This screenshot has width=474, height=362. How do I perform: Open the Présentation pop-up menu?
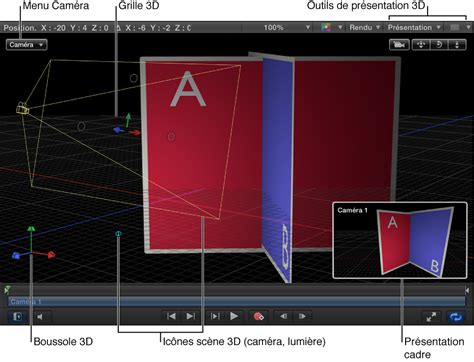(x=414, y=28)
